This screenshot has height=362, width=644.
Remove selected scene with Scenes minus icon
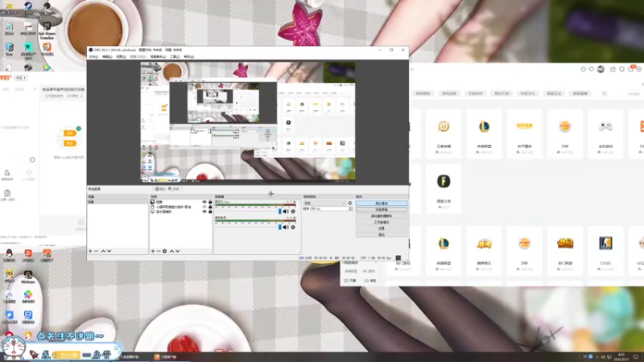point(96,251)
